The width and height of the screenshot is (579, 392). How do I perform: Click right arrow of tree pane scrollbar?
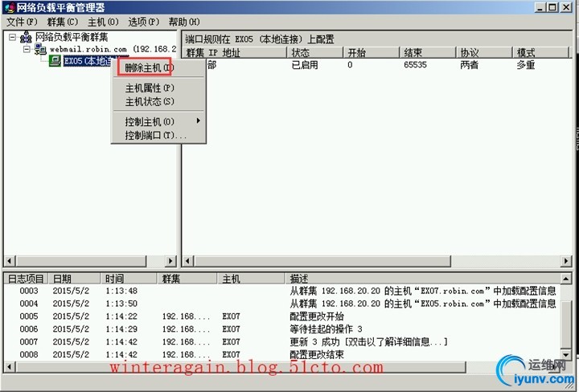click(170, 261)
